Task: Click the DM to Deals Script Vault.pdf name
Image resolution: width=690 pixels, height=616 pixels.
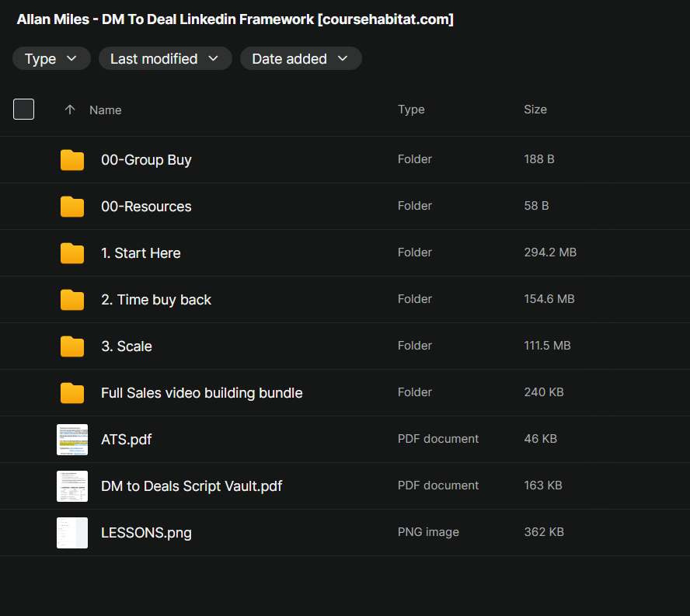Action: click(191, 486)
